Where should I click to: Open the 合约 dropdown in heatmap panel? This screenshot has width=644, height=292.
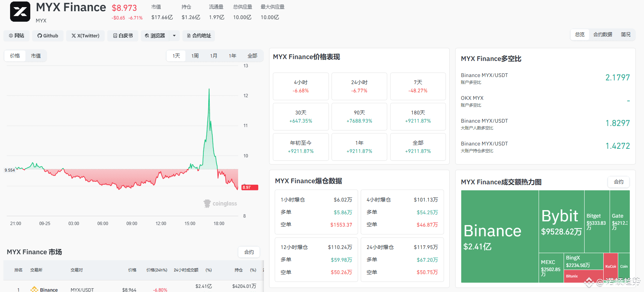pos(619,182)
